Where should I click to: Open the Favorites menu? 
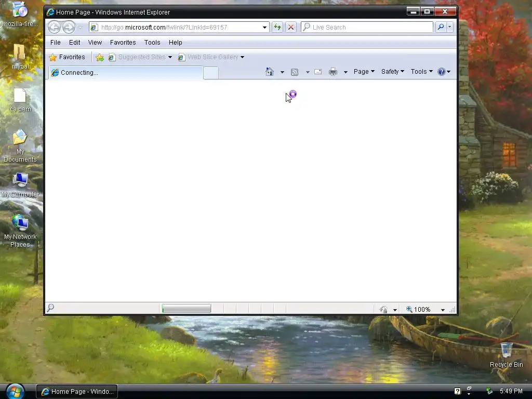[123, 43]
